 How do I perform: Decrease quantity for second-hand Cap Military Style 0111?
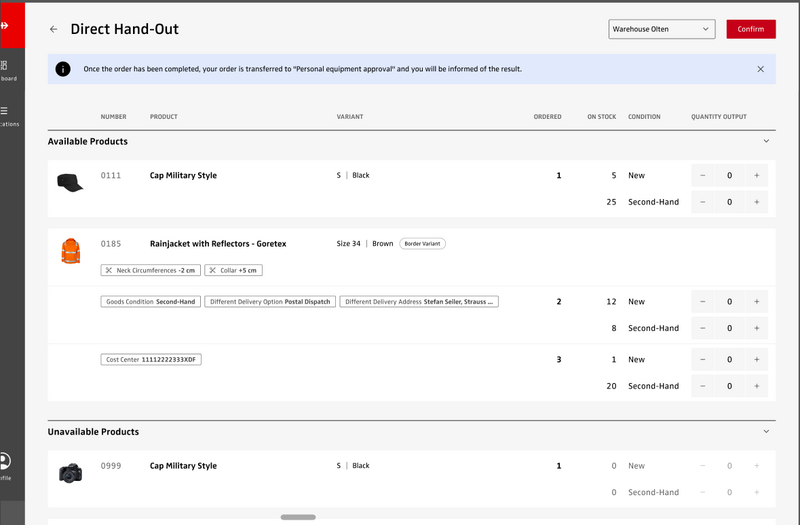click(702, 202)
